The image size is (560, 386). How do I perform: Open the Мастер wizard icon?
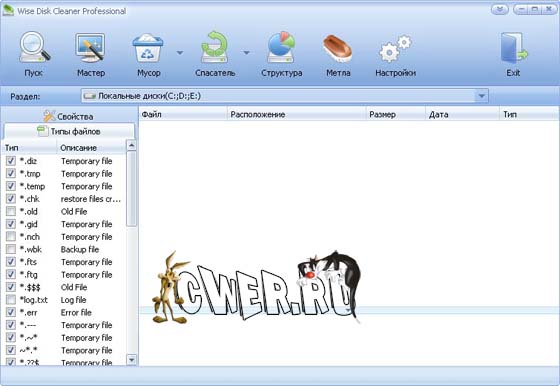90,47
